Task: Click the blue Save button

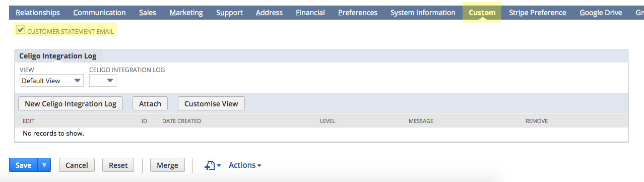Action: (x=24, y=165)
